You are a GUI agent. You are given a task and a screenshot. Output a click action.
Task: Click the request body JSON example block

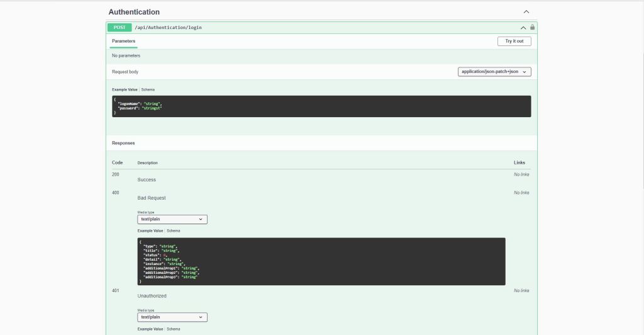click(321, 106)
